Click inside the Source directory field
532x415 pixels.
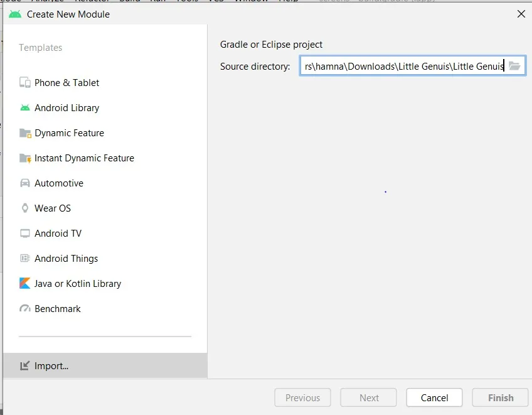click(x=402, y=66)
